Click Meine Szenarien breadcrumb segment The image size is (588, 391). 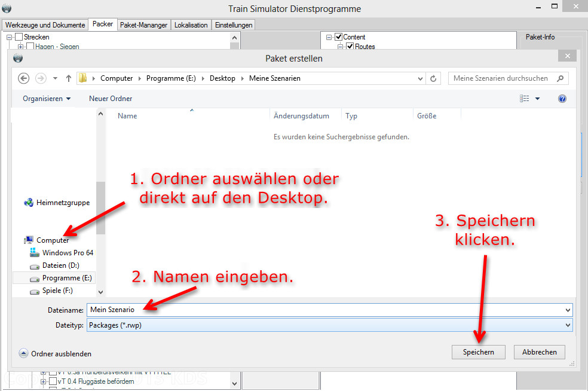[x=275, y=78]
